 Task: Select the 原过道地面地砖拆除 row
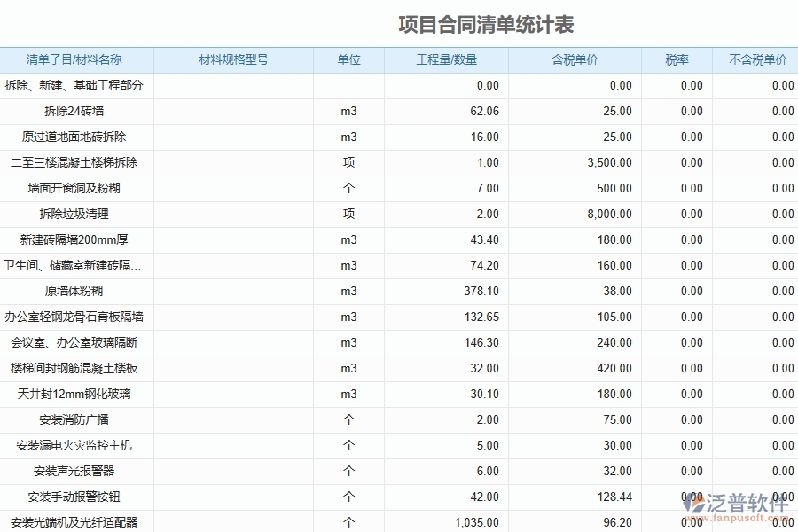(78, 137)
